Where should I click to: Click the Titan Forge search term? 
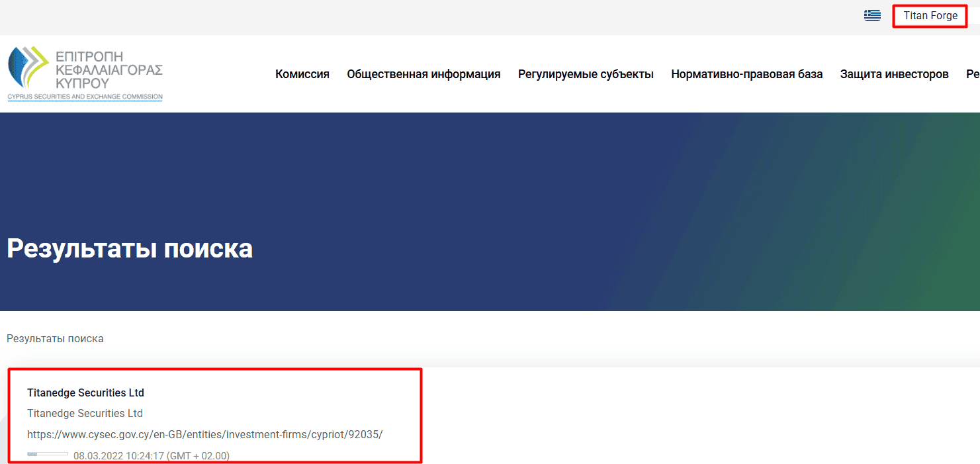929,15
